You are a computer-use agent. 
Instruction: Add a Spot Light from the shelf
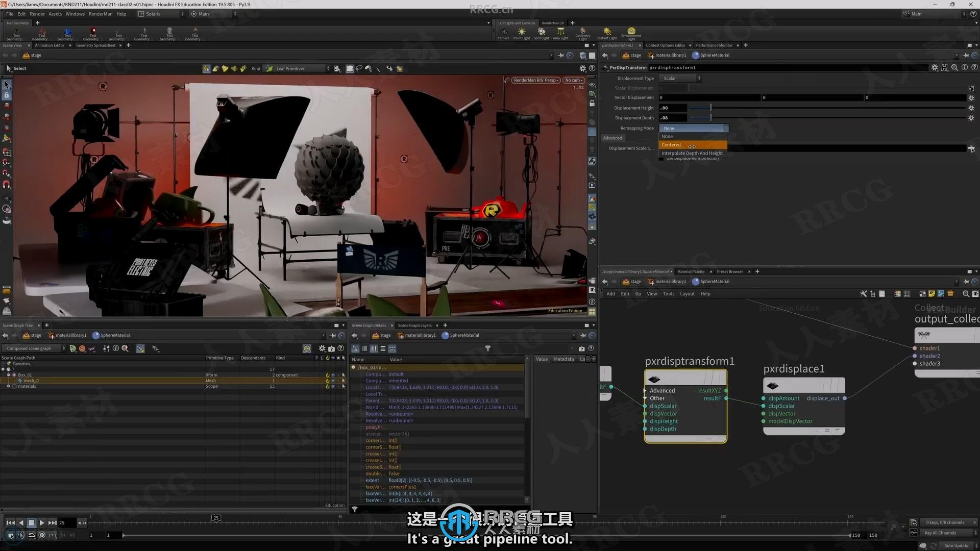[x=541, y=34]
